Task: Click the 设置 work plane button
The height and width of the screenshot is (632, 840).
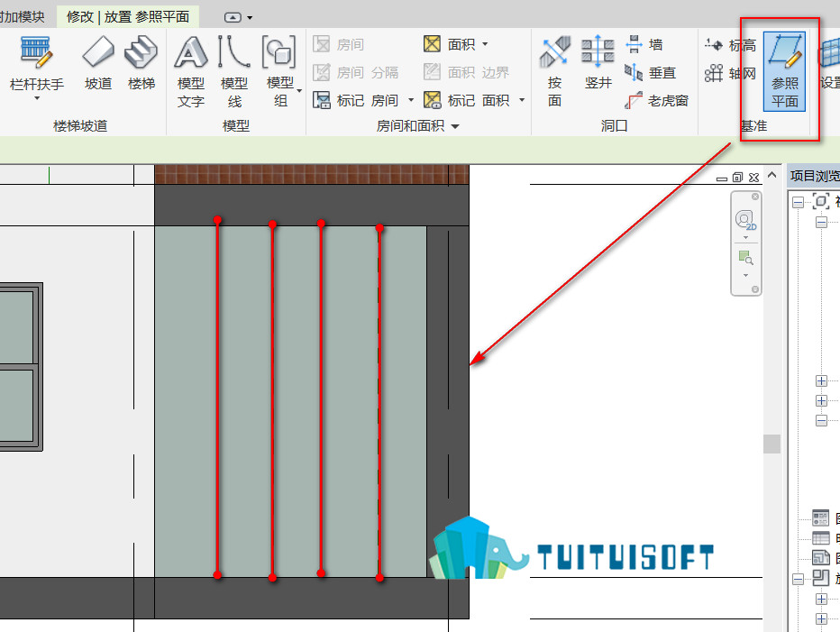Action: point(829,63)
